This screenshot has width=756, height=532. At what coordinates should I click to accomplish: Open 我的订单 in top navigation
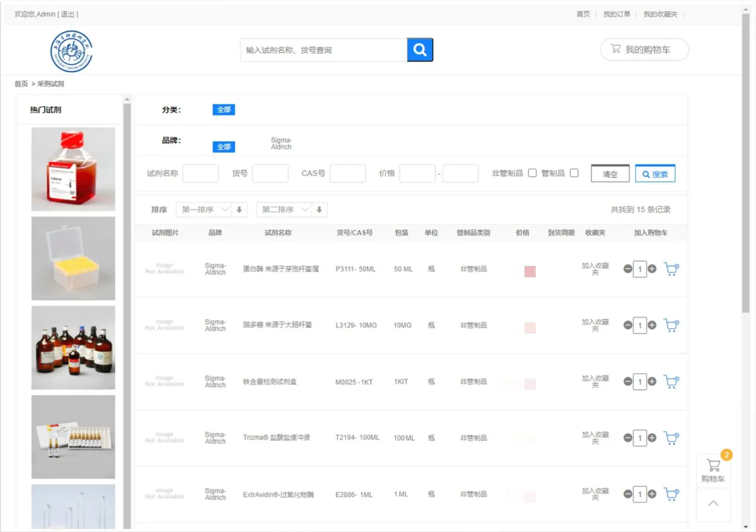click(617, 14)
